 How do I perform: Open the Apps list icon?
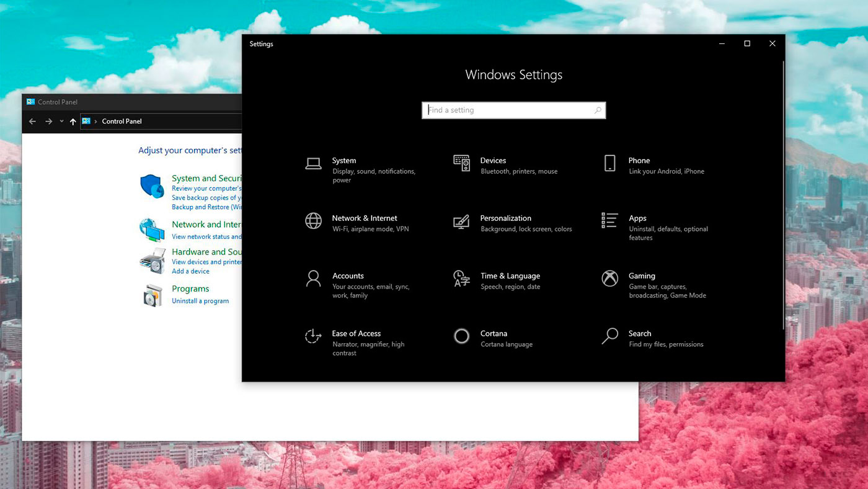(610, 220)
